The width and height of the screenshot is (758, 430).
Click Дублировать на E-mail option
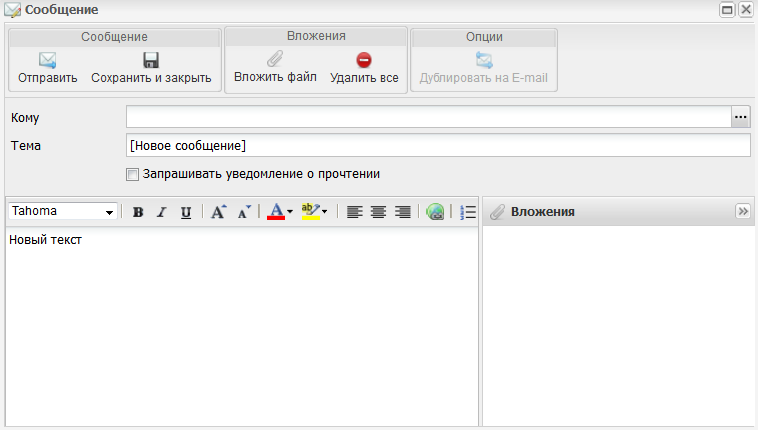[483, 68]
